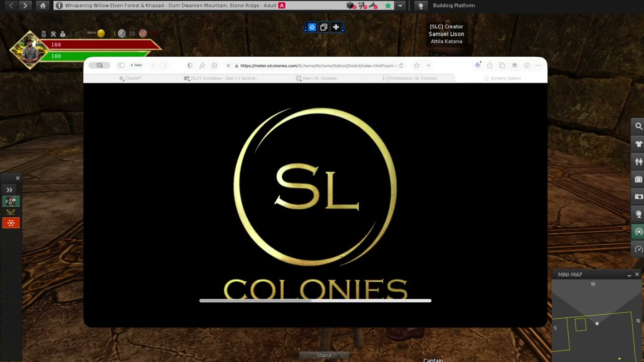Open the Appearance shirt sidebar button
The width and height of the screenshot is (644, 362).
pyautogui.click(x=638, y=144)
